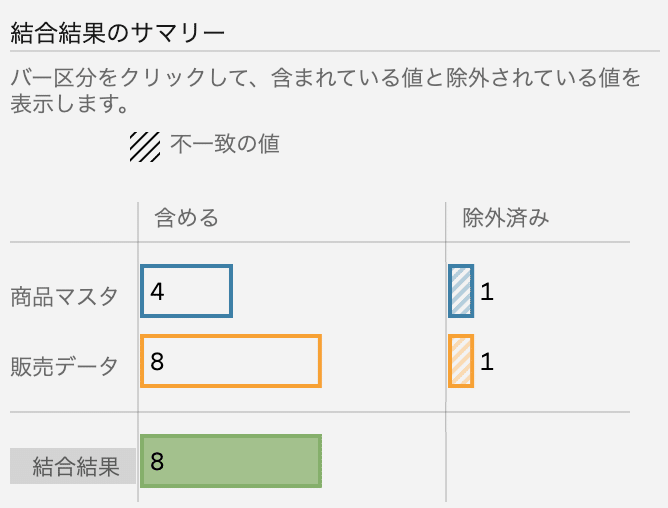The width and height of the screenshot is (668, 508).
Task: Click the excluded count 1 beside blue bar
Action: coord(487,292)
